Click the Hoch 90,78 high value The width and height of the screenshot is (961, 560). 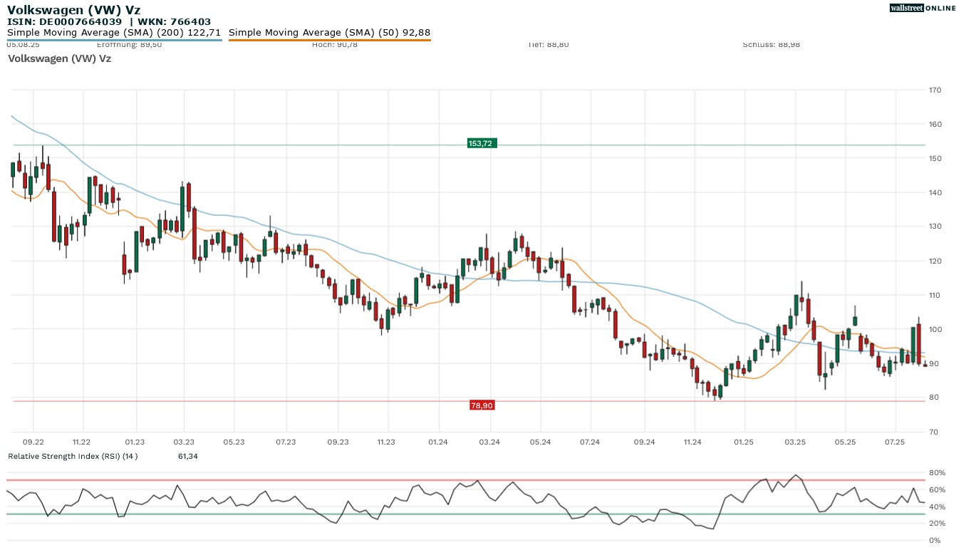[x=335, y=45]
